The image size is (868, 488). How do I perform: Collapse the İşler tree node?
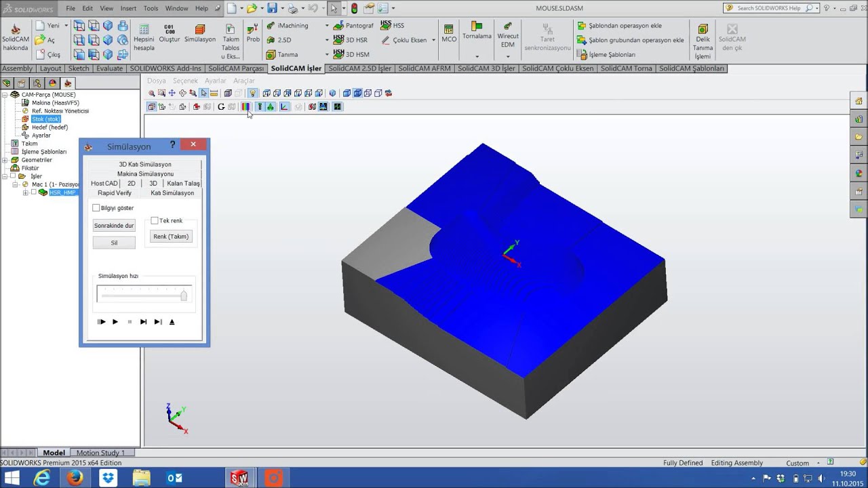point(5,176)
